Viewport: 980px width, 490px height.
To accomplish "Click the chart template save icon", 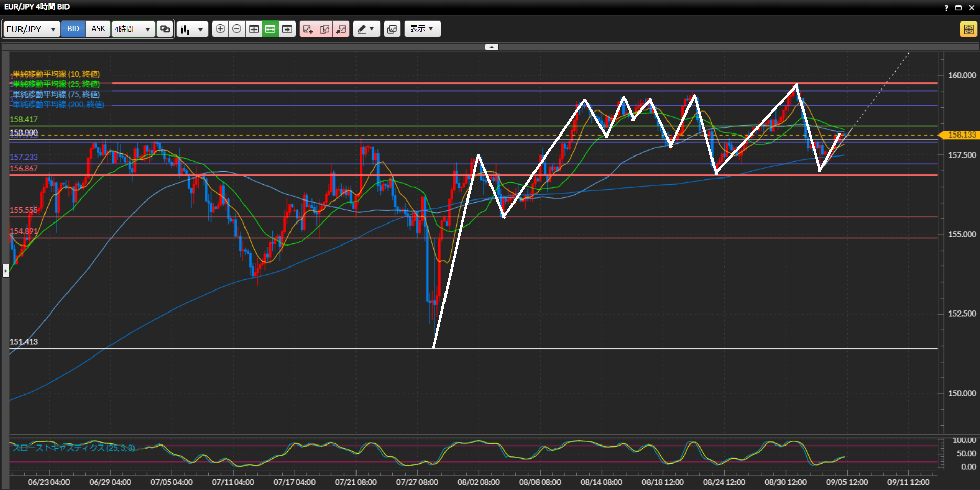I will pos(392,29).
